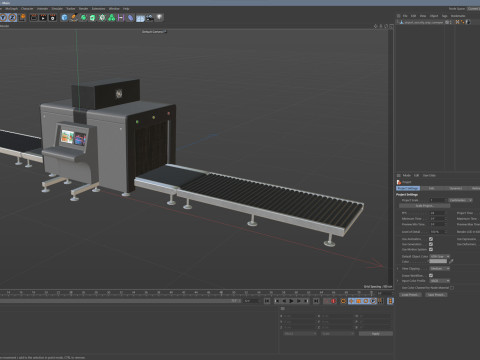Screen dimensions: 480x360
Task: Click the red Record Active Objects button
Action: click(x=333, y=301)
